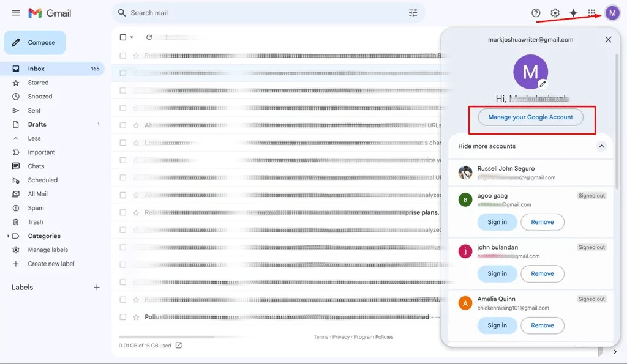Remove the john bulandan account
The width and height of the screenshot is (627, 364).
(x=543, y=273)
